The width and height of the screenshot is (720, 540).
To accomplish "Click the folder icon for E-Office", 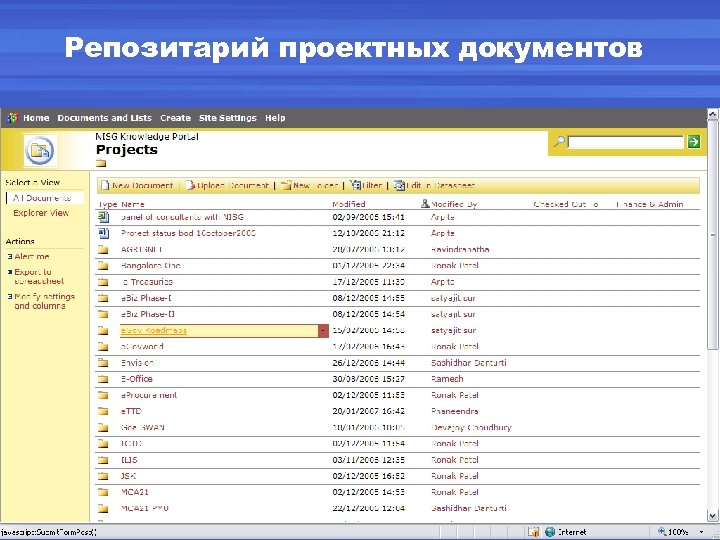I will tap(103, 379).
